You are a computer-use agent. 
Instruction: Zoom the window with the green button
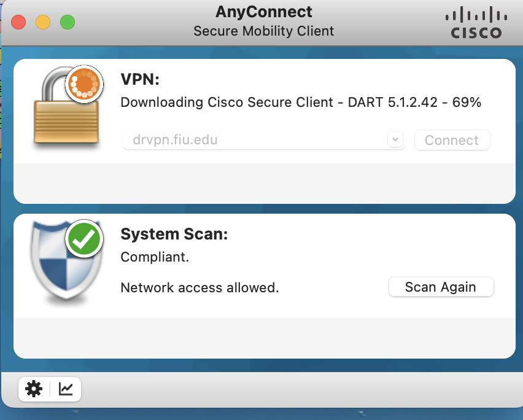click(67, 23)
